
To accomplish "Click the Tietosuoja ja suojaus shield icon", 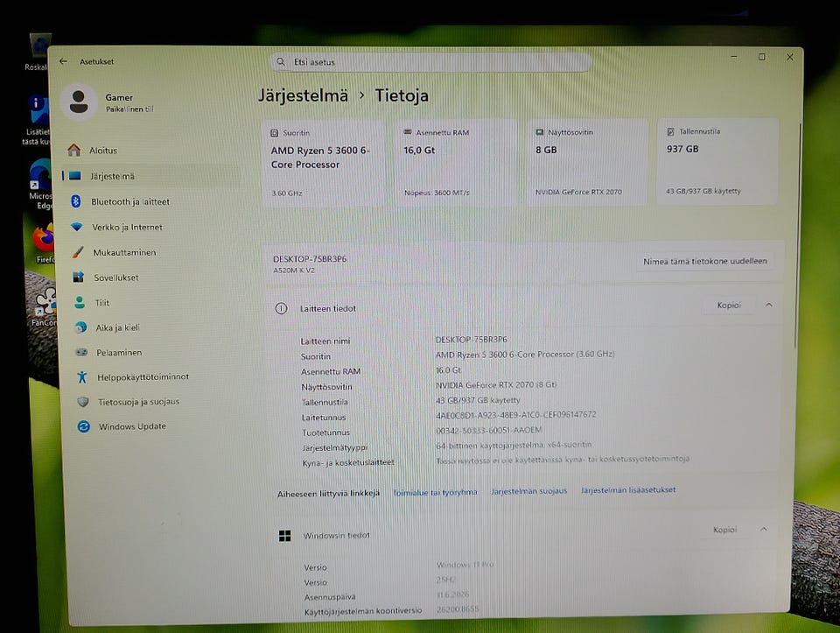I will [x=83, y=402].
